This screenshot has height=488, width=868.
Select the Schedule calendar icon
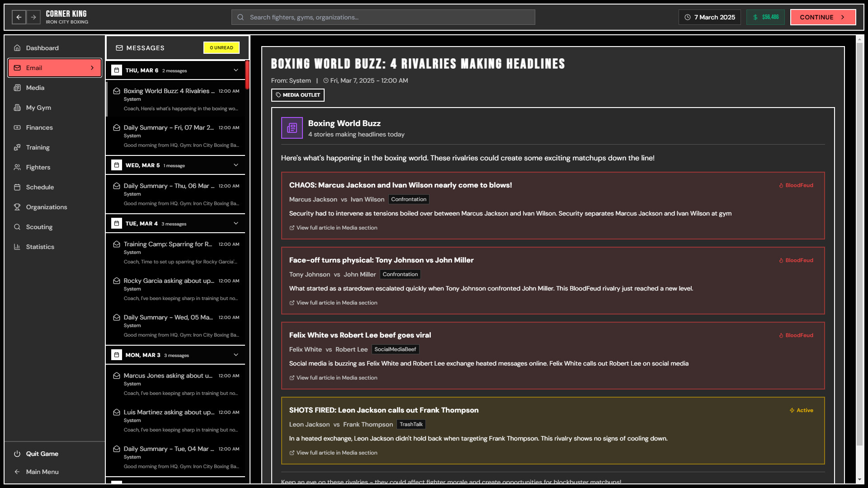pyautogui.click(x=17, y=187)
